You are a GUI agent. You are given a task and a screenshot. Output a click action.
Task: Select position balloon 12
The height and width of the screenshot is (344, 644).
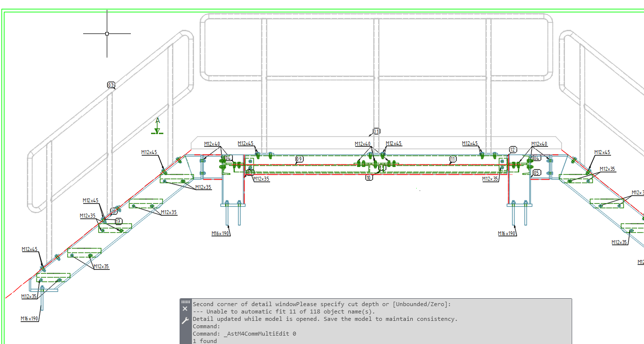tap(513, 150)
